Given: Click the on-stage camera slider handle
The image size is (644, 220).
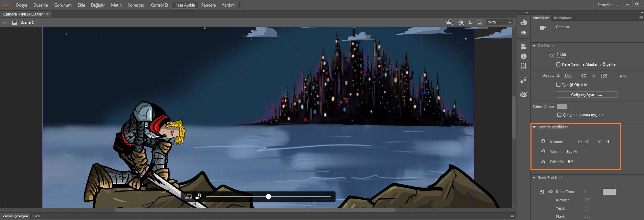Looking at the screenshot, I should pos(268,197).
